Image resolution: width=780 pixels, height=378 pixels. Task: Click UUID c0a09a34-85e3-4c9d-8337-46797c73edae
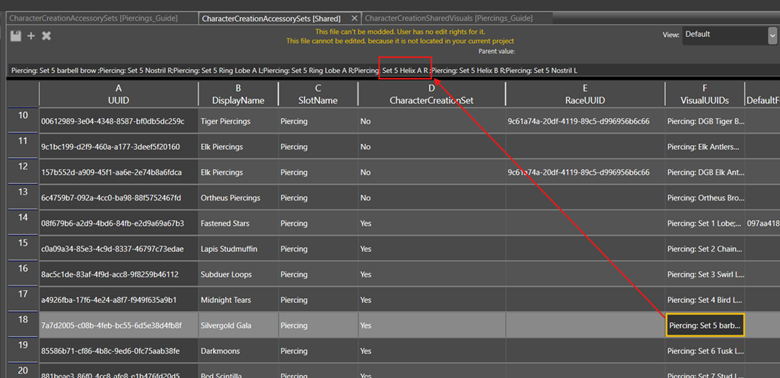(118, 249)
